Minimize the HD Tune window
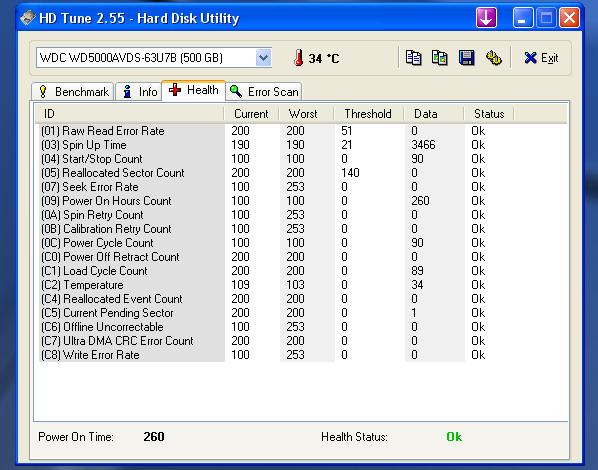 click(x=523, y=18)
